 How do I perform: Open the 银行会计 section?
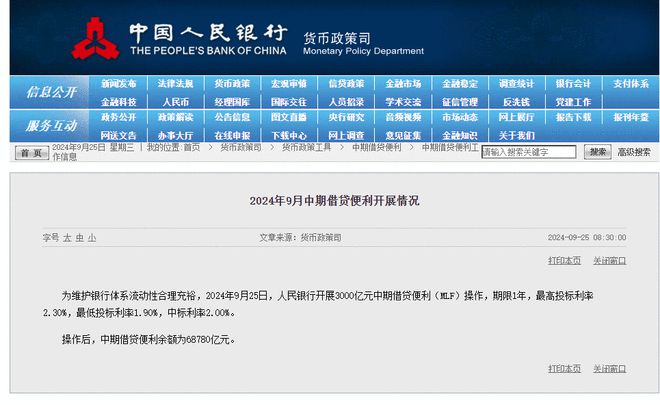pos(574,84)
